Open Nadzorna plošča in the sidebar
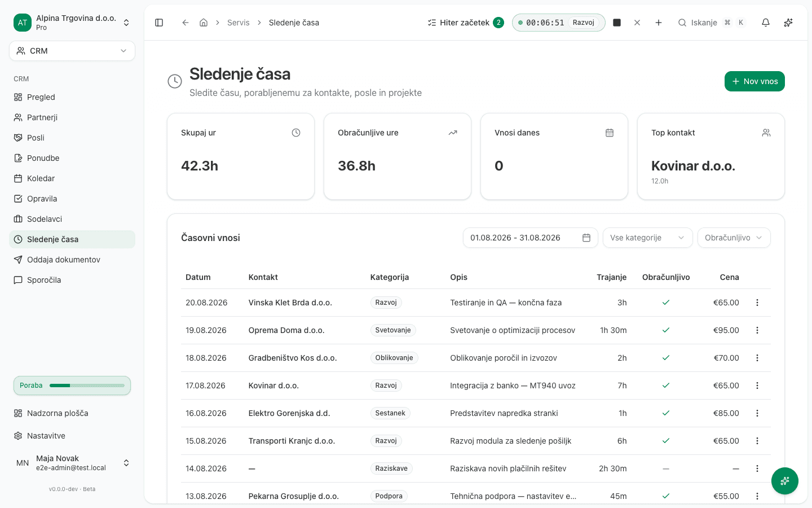This screenshot has height=508, width=812. pyautogui.click(x=72, y=413)
